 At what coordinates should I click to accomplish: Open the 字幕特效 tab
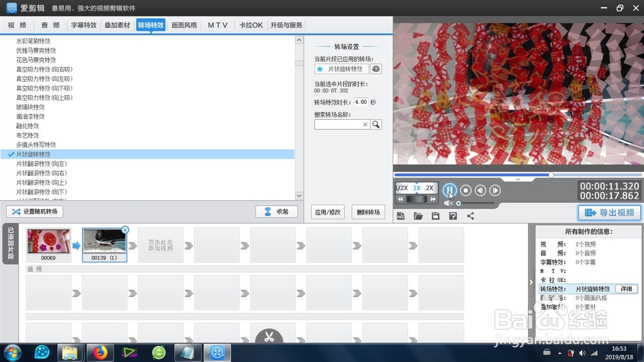(84, 25)
